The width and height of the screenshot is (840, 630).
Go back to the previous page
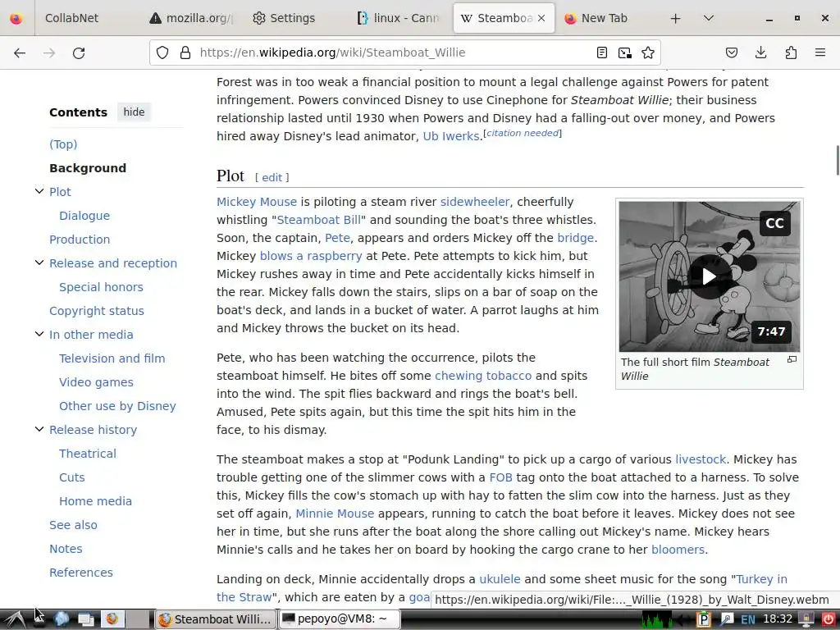coord(20,52)
